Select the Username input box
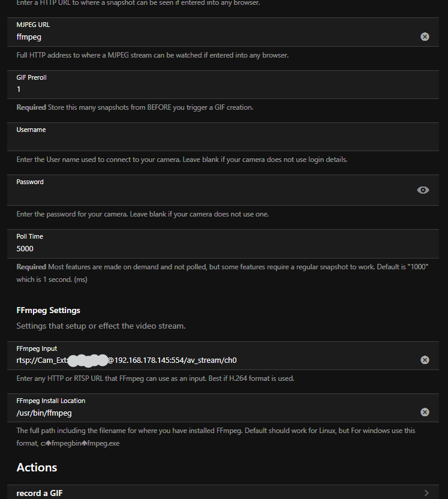This screenshot has height=499, width=448. (x=210, y=141)
